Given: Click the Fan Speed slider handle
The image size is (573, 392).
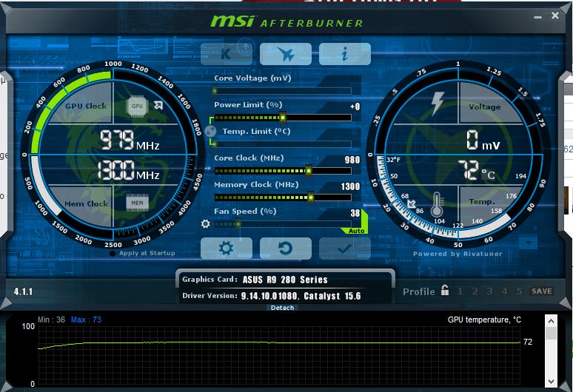Looking at the screenshot, I should (x=238, y=224).
